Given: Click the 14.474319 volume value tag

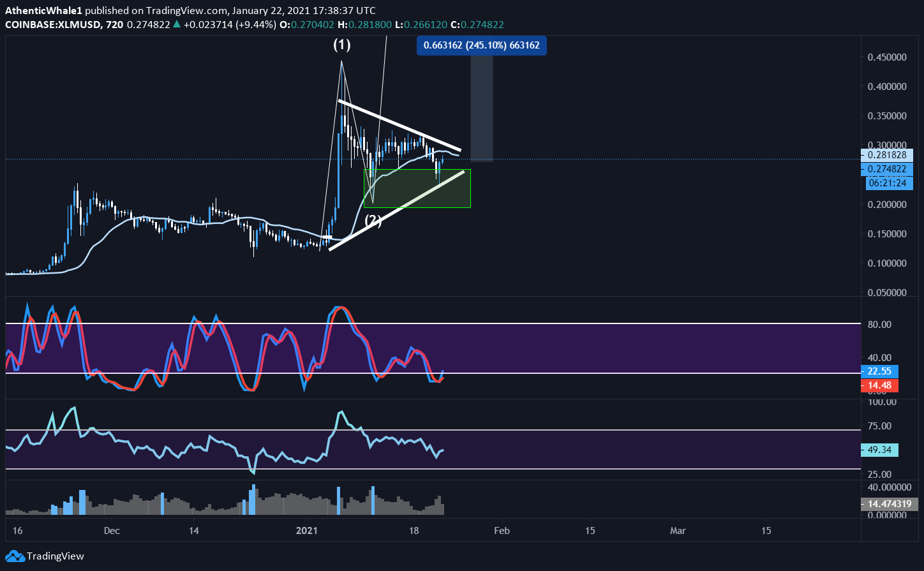Looking at the screenshot, I should tap(889, 503).
